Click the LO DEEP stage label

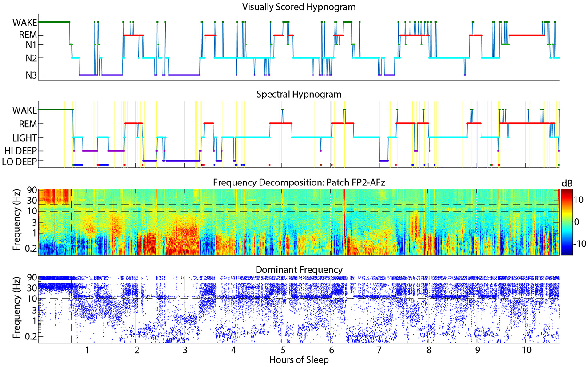pyautogui.click(x=20, y=161)
